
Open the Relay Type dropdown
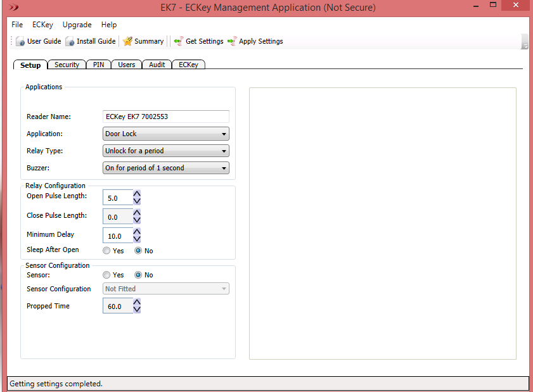[x=166, y=151]
